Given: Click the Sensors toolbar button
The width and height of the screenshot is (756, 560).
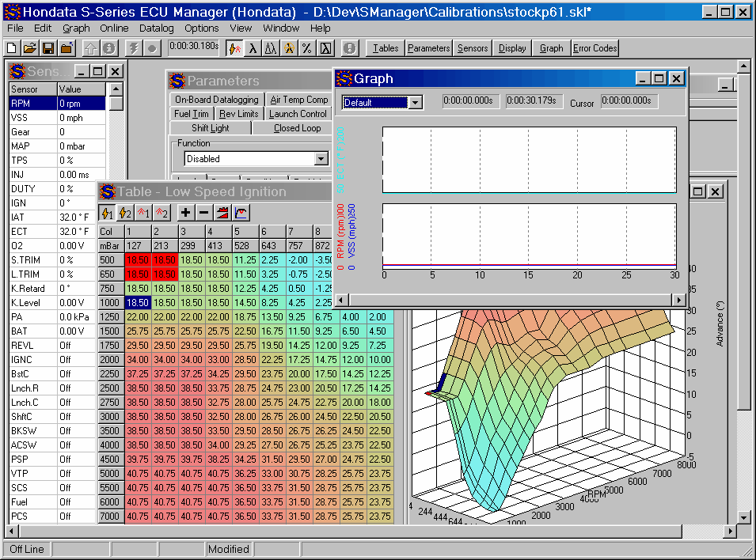Looking at the screenshot, I should pos(473,48).
